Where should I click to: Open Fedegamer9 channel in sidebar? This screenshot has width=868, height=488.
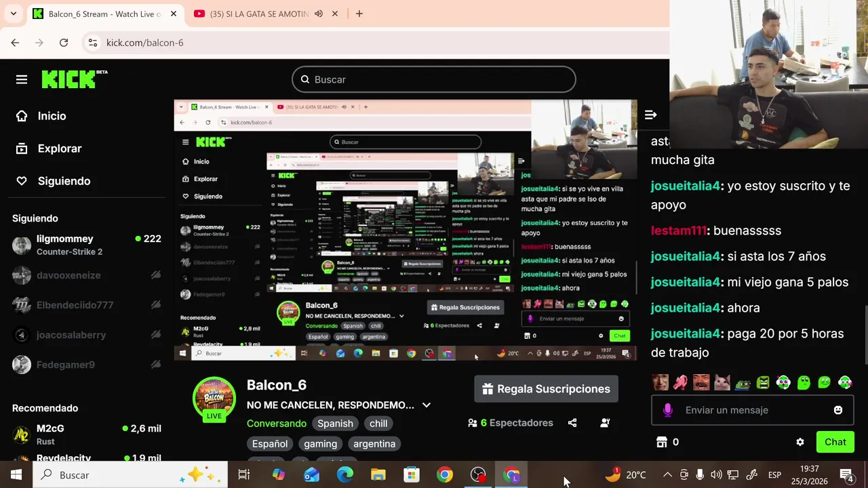pos(87,365)
